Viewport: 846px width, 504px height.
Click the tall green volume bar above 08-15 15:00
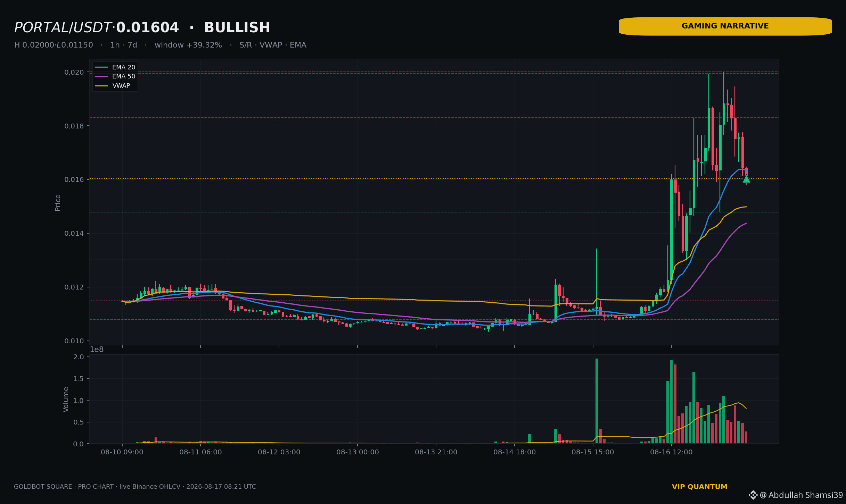pos(597,401)
